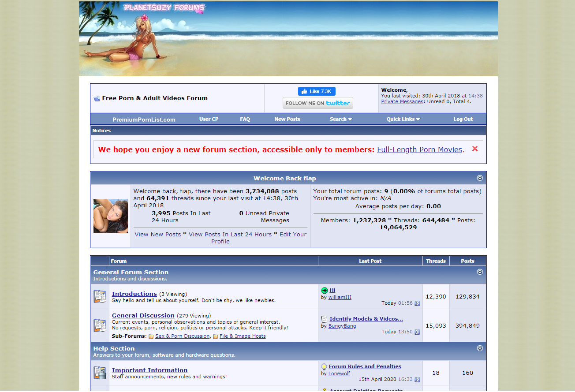Screen dimensions: 575x392
Task: Open BungyBang's profile link
Action: coord(342,326)
